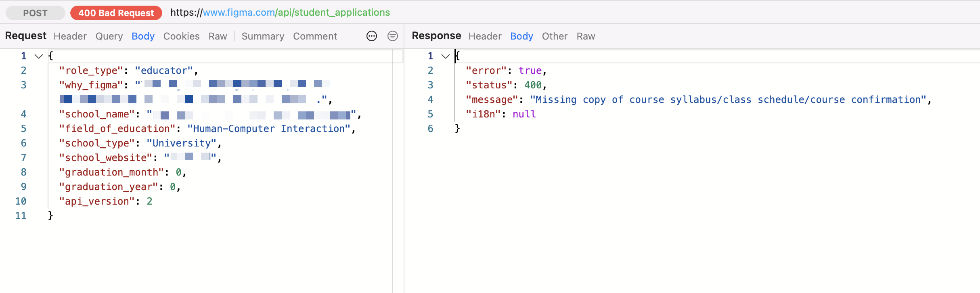Click the "api_version" key
Image resolution: width=980 pixels, height=293 pixels.
[x=97, y=201]
